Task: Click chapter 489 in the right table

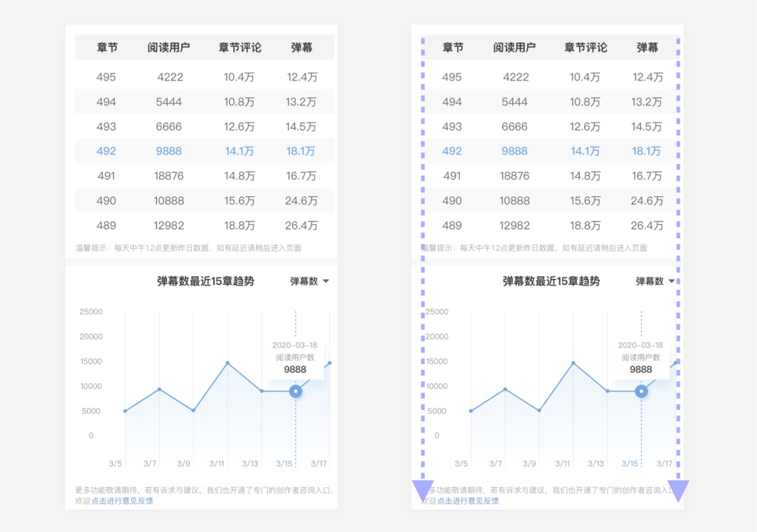Action: click(x=452, y=226)
